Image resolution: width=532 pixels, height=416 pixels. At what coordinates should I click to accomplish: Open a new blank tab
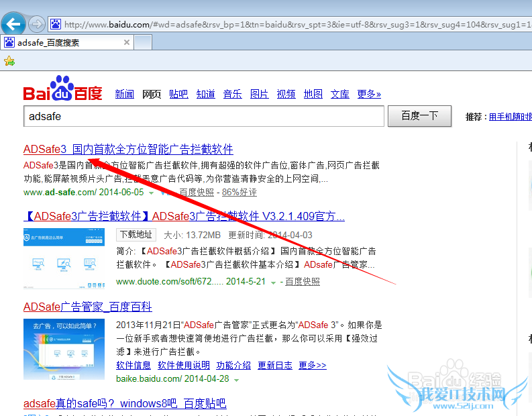[143, 43]
